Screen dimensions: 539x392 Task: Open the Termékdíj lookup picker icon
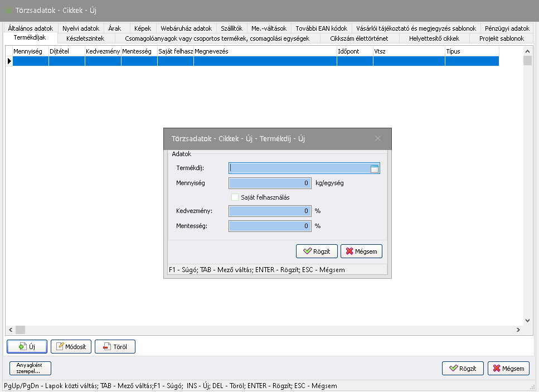(x=374, y=168)
